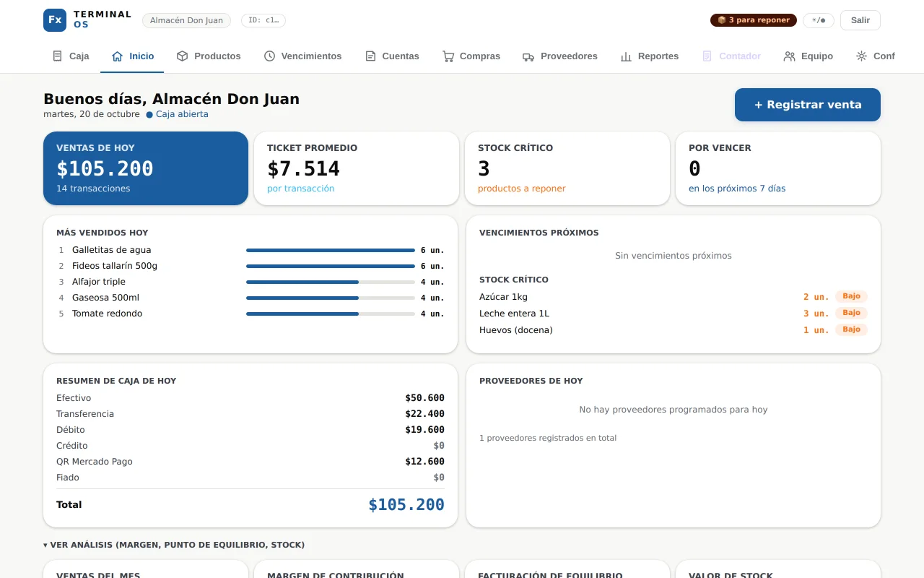
Task: Select the Fiado row label
Action: tap(68, 478)
